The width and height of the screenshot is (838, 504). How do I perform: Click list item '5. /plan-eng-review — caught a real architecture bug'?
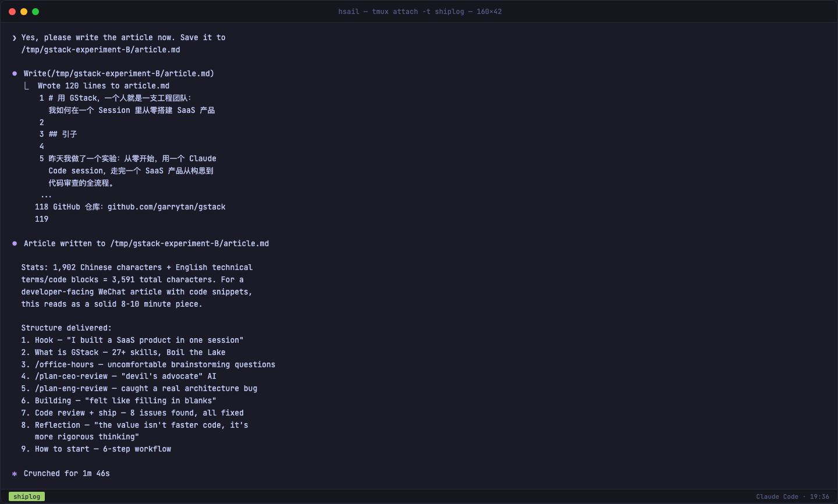click(139, 389)
